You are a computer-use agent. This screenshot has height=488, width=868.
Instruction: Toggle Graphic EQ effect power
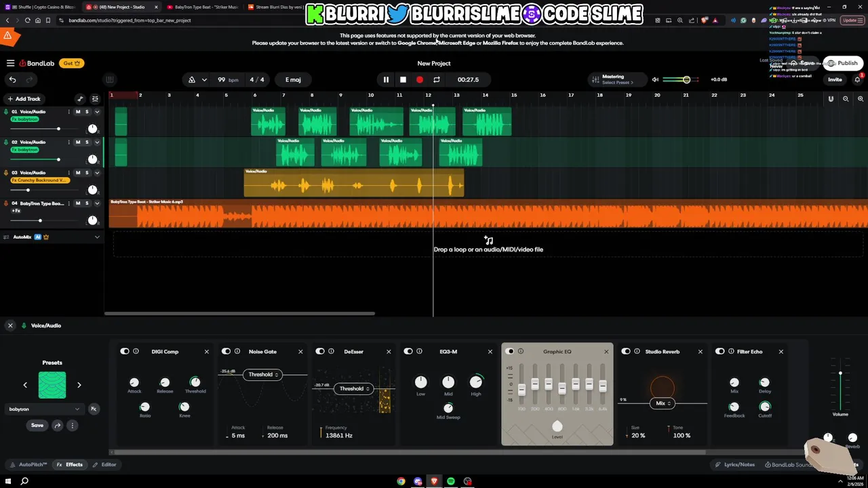[510, 351]
